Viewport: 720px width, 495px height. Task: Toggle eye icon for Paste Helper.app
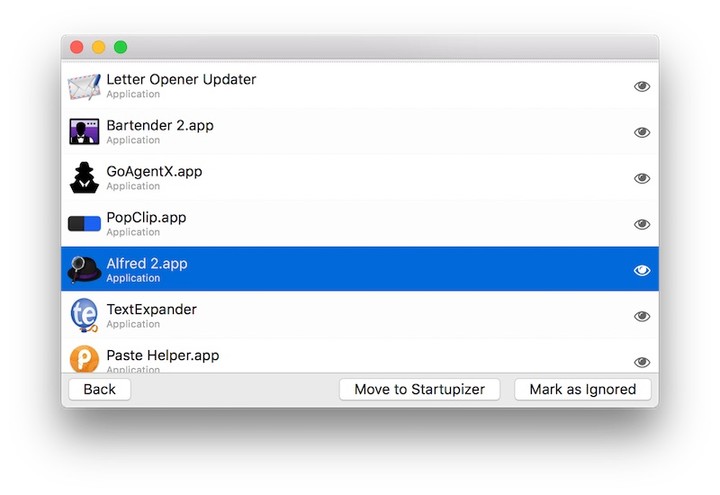642,361
